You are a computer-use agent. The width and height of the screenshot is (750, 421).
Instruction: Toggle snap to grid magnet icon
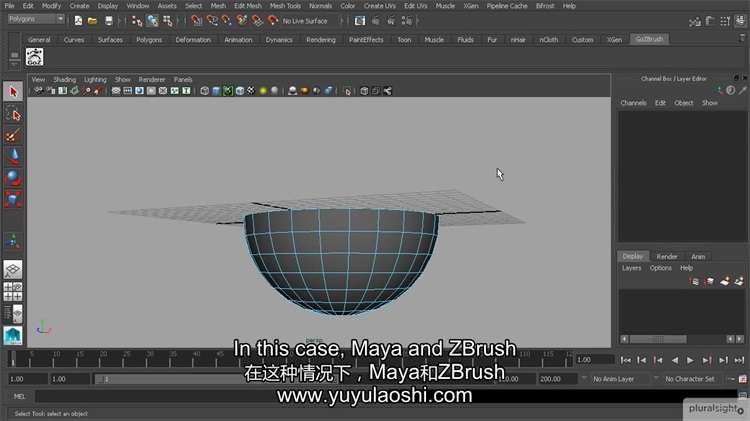(196, 21)
